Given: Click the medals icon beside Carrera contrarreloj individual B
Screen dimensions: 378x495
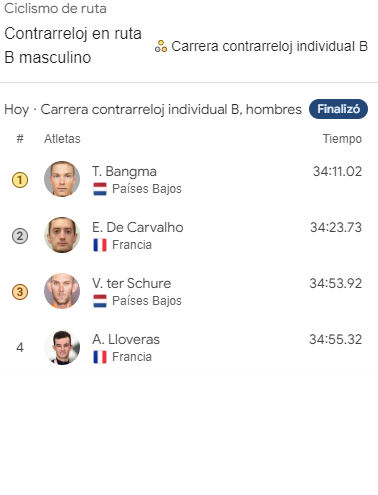Looking at the screenshot, I should click(161, 46).
